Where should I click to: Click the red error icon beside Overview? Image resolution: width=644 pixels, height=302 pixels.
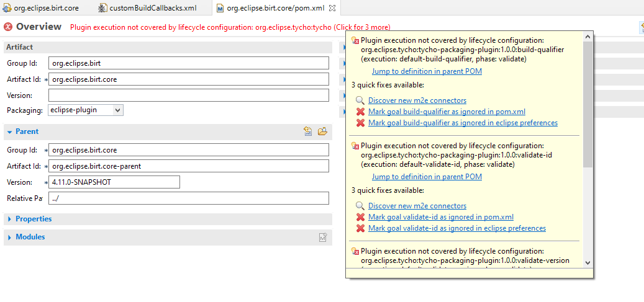(x=8, y=27)
